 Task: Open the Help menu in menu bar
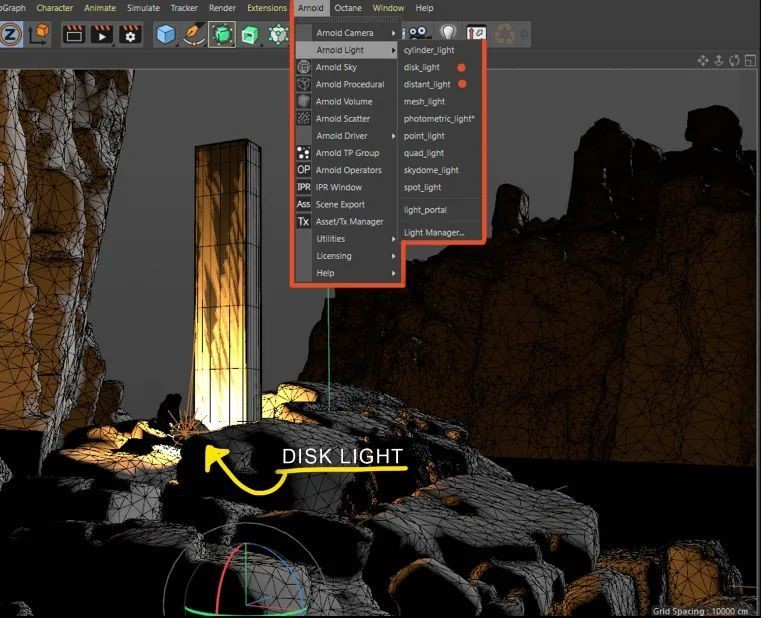[x=424, y=8]
